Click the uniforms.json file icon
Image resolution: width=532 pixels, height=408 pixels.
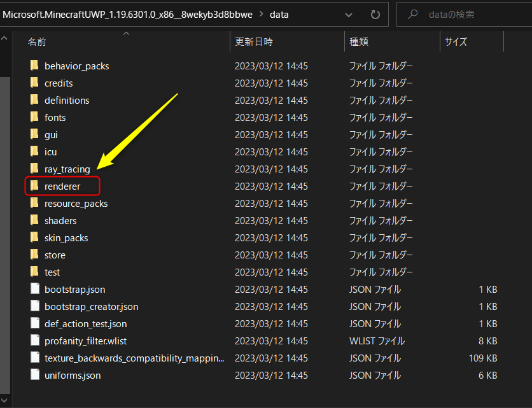34,375
